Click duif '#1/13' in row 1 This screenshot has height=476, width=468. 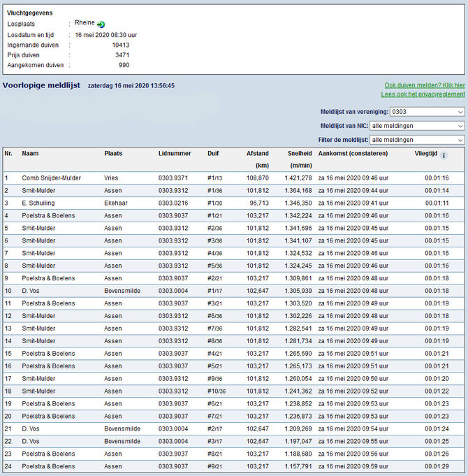click(214, 178)
